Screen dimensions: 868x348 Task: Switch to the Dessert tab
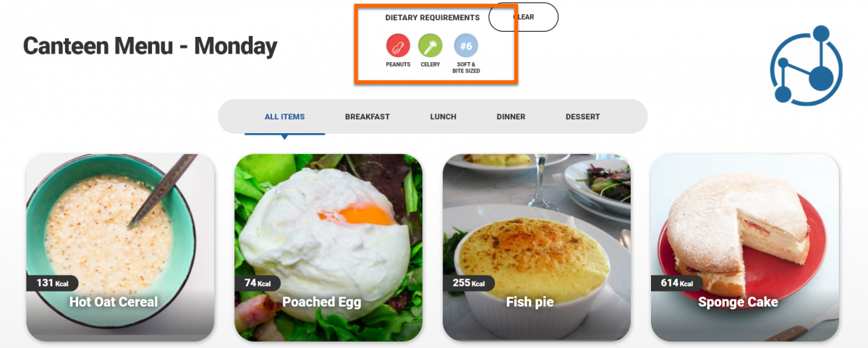click(582, 116)
